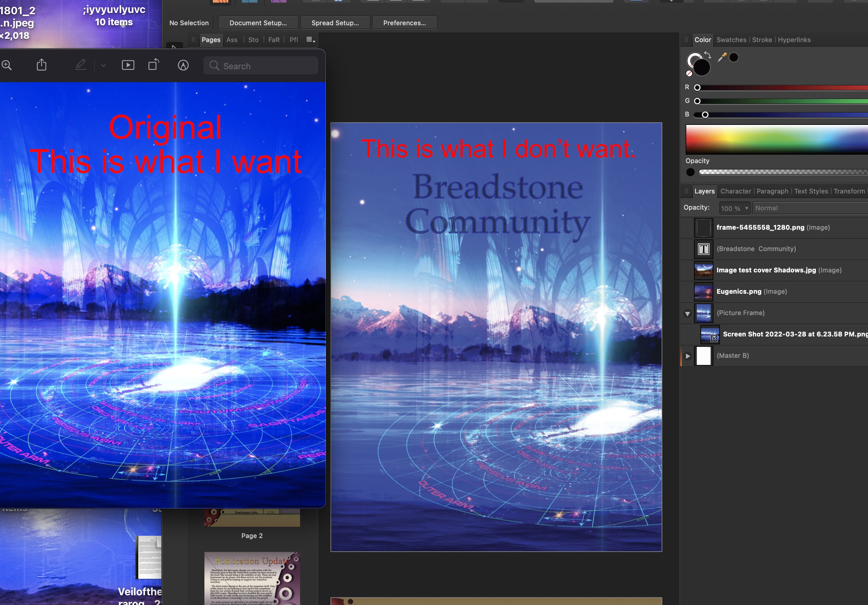Click the share/export icon in toolbar
The width and height of the screenshot is (868, 605).
pyautogui.click(x=41, y=65)
